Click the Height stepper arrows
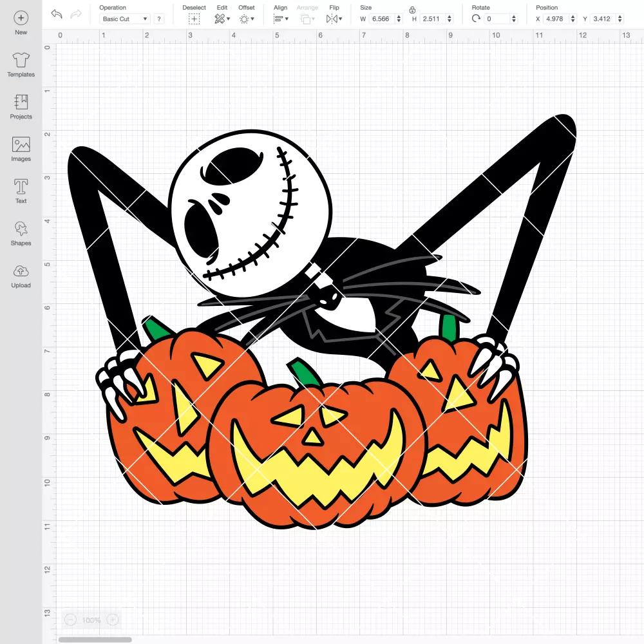Viewport: 644px width, 644px height. (450, 19)
